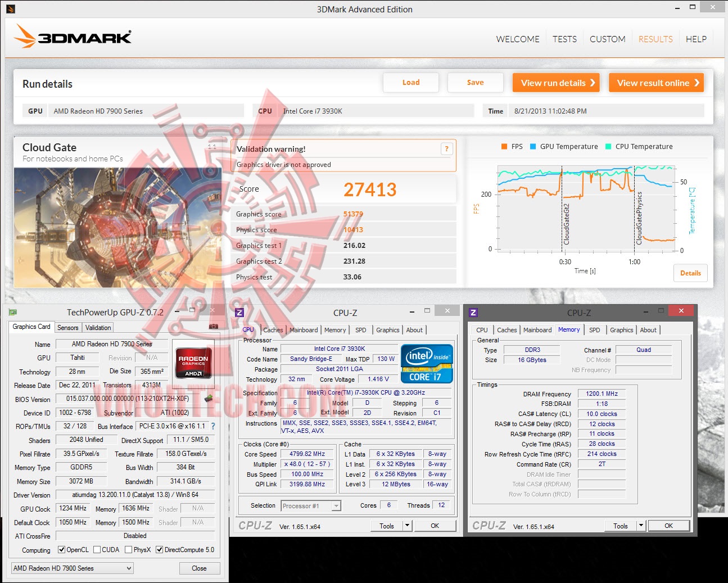Click the CPU-Z Code Name value Sandy Bridge-E

pos(311,359)
